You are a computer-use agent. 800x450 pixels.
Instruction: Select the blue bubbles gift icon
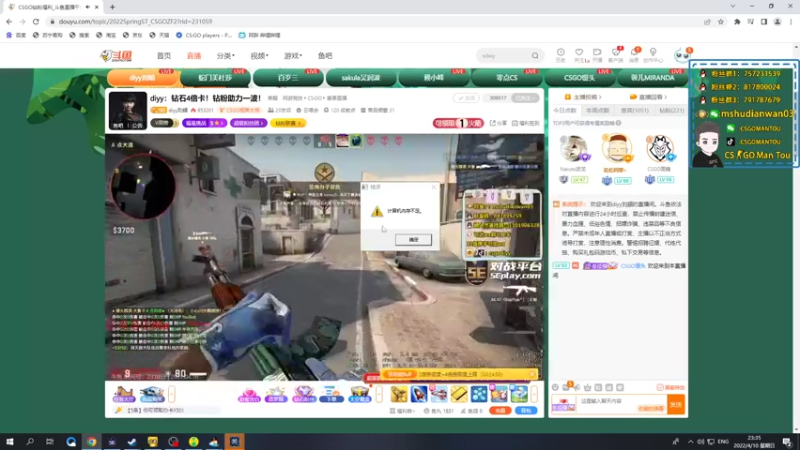tap(479, 394)
